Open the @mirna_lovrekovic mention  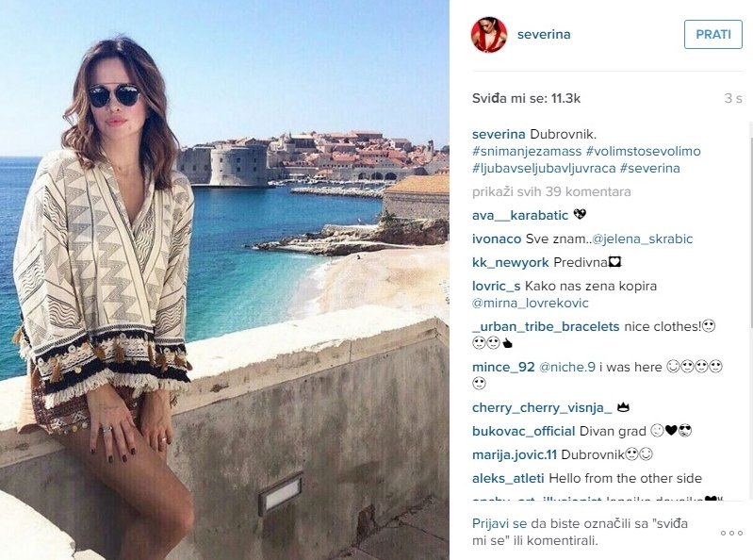531,303
